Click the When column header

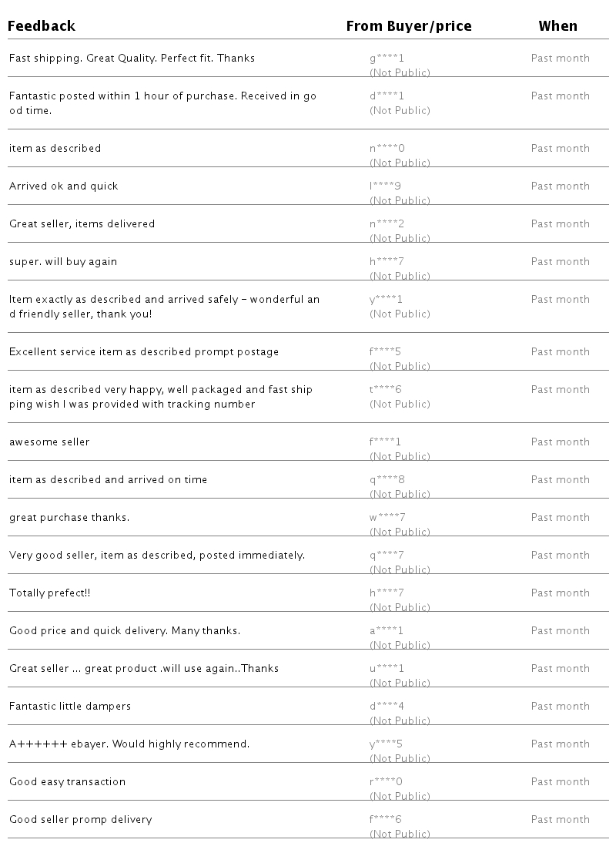pyautogui.click(x=557, y=26)
